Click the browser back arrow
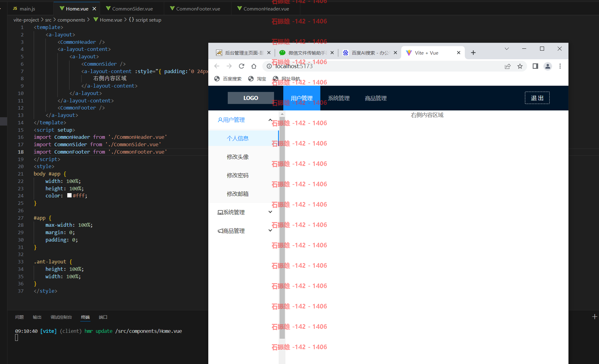The width and height of the screenshot is (599, 364). [x=217, y=66]
